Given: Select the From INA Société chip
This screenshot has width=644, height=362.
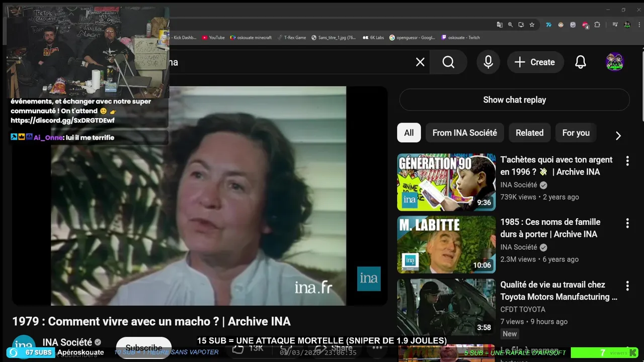Looking at the screenshot, I should click(464, 133).
